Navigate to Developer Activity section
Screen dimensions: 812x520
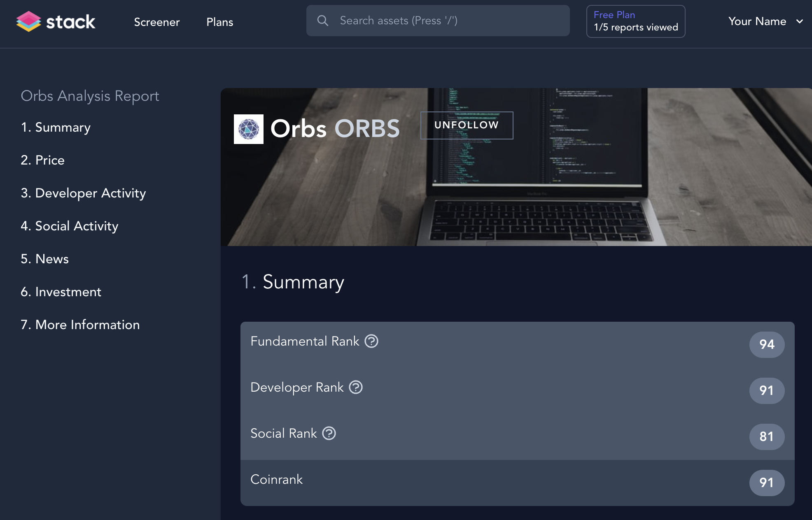pos(83,193)
